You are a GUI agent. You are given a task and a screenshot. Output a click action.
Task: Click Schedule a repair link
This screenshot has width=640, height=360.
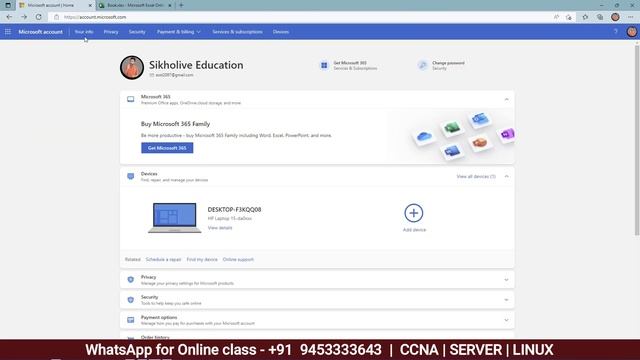pyautogui.click(x=163, y=260)
